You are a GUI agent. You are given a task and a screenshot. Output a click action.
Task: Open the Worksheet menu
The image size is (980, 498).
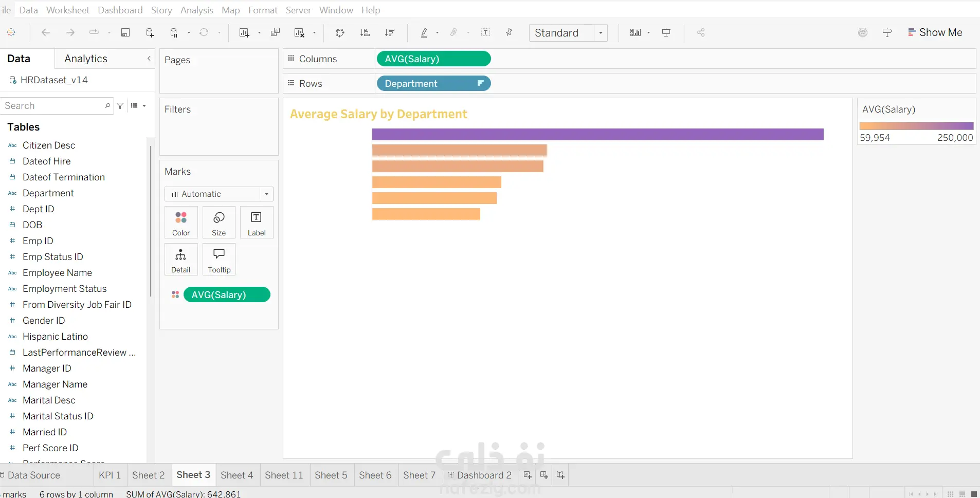(68, 10)
